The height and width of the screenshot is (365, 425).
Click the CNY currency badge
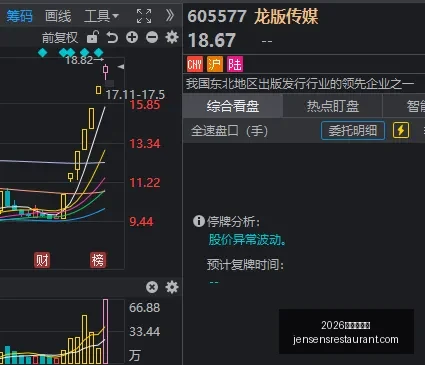[x=195, y=64]
